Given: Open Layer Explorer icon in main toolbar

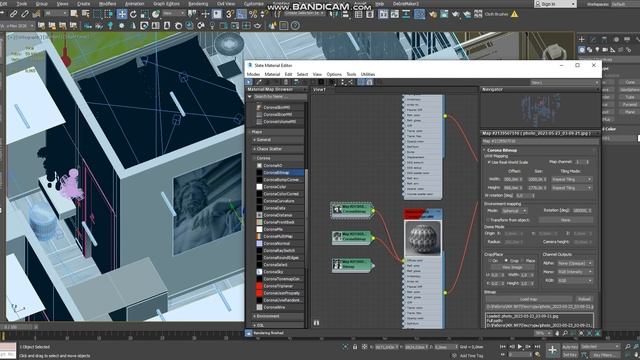Looking at the screenshot, I should [370, 14].
